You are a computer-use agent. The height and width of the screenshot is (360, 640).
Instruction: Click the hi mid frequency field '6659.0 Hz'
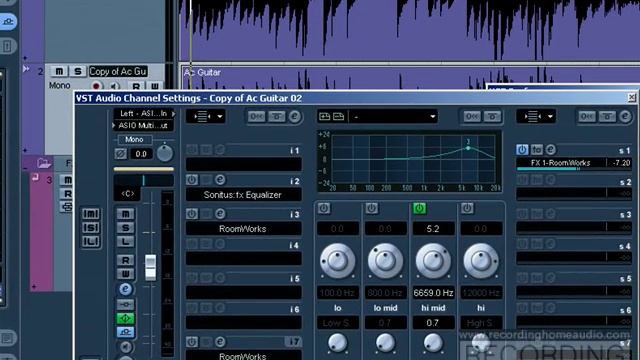[x=433, y=293]
